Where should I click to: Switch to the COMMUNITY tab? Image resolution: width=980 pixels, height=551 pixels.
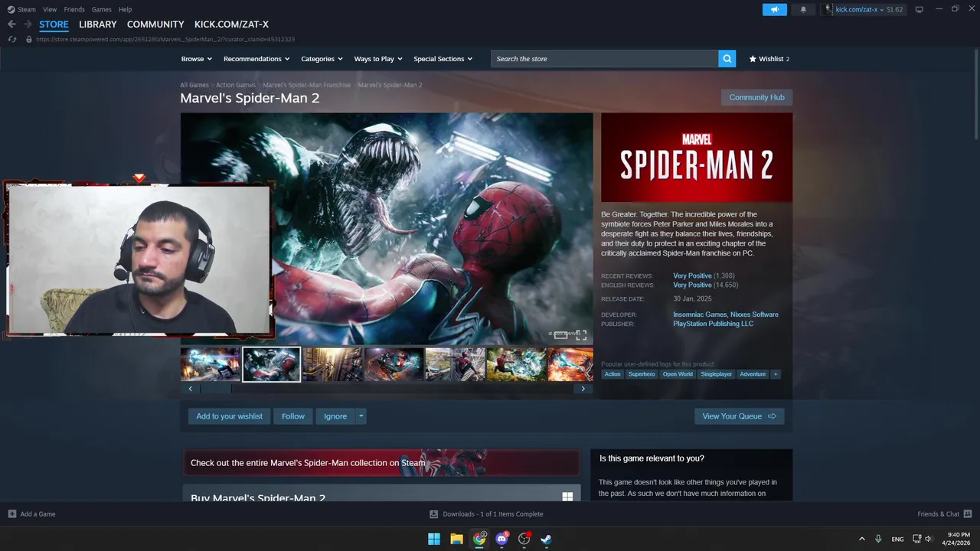click(155, 24)
